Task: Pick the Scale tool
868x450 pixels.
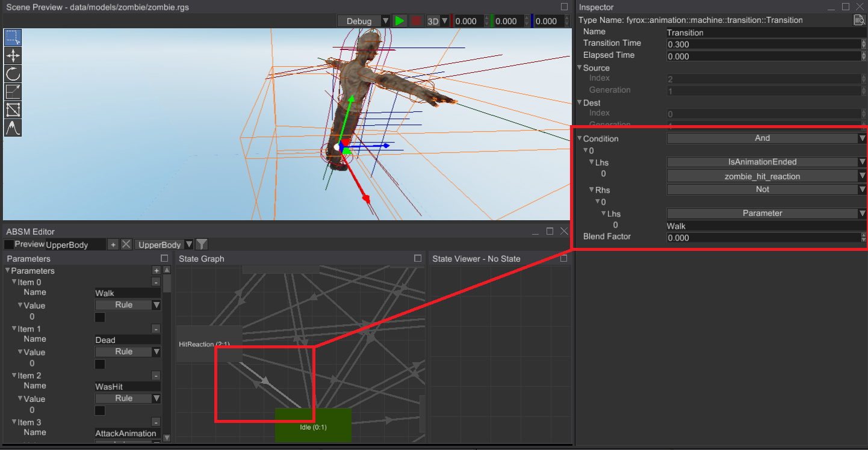Action: pyautogui.click(x=13, y=92)
